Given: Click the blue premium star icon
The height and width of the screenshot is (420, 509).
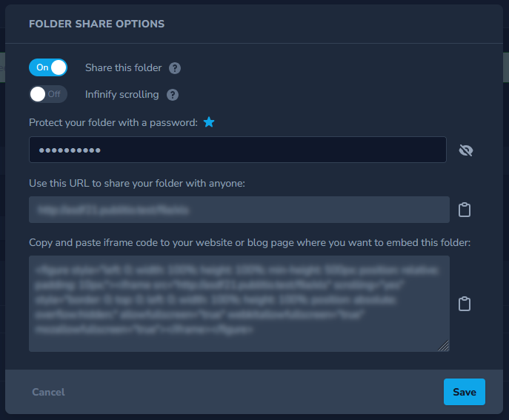Looking at the screenshot, I should 209,122.
